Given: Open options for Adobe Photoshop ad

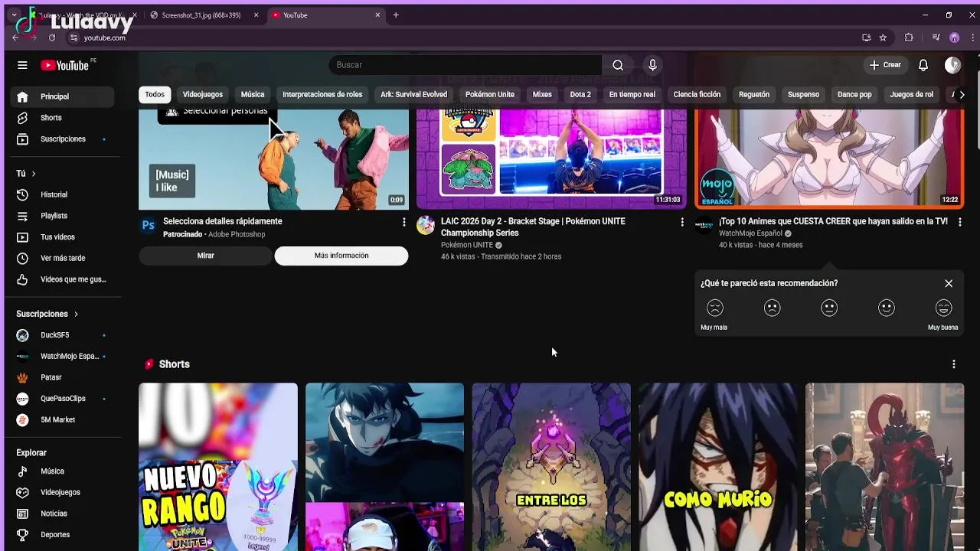Looking at the screenshot, I should pos(404,222).
